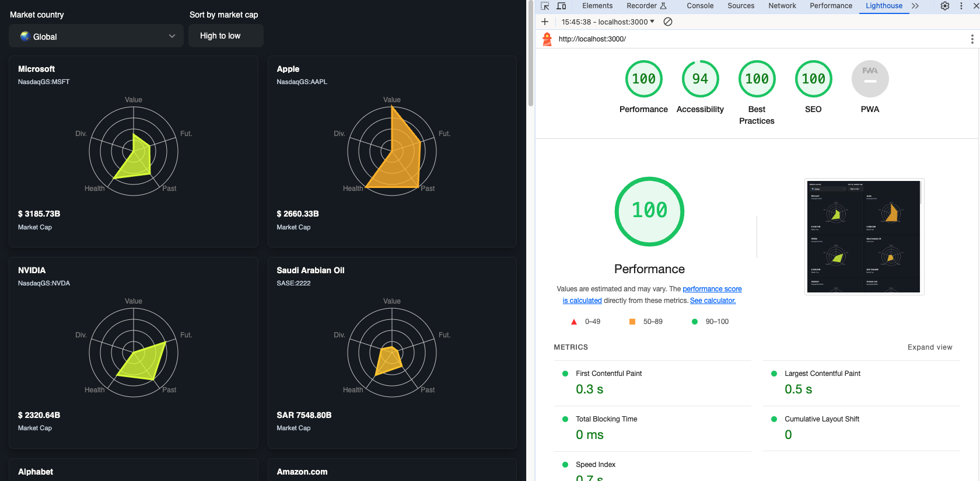980x481 pixels.
Task: Switch to the Performance DevTools tab
Action: tap(831, 6)
